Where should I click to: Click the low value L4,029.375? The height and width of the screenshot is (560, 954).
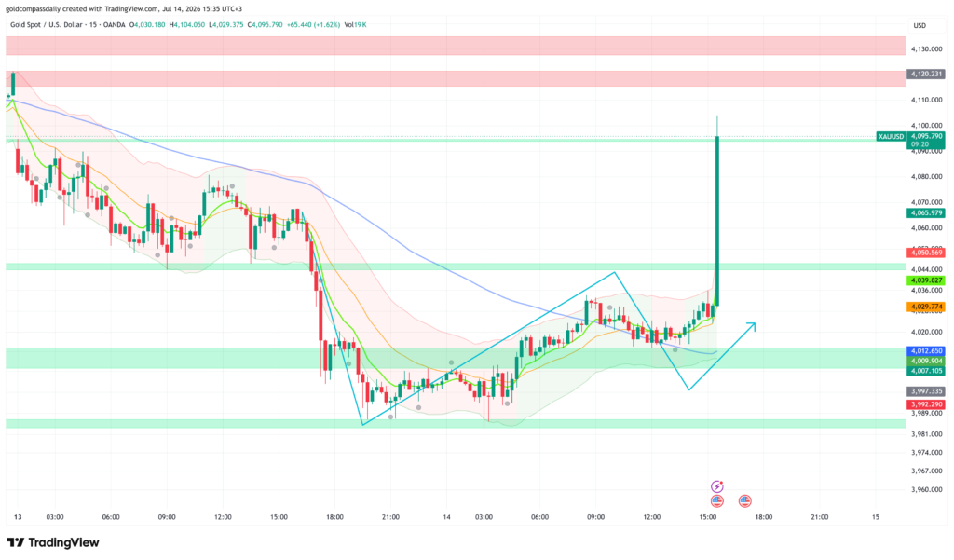(225, 25)
